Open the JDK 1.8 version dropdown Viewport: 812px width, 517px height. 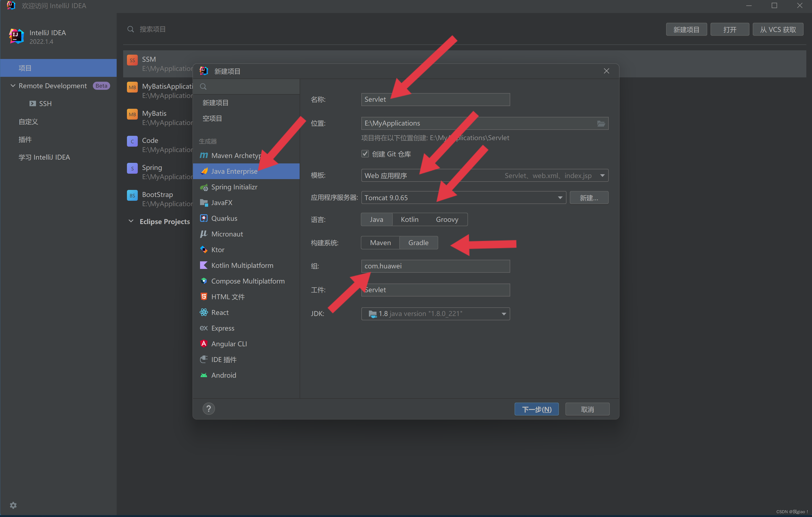pos(435,314)
